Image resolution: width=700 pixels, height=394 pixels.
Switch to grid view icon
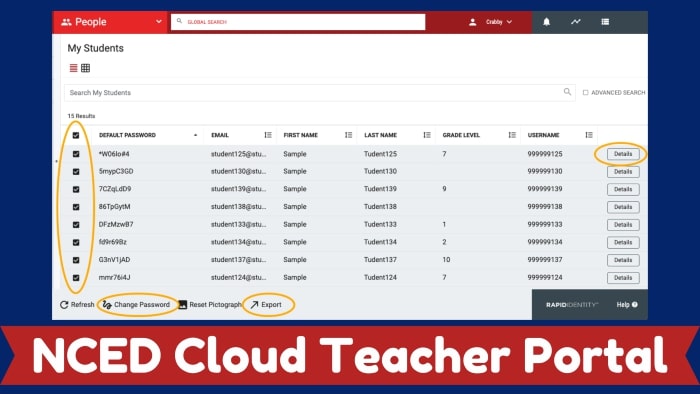click(86, 68)
